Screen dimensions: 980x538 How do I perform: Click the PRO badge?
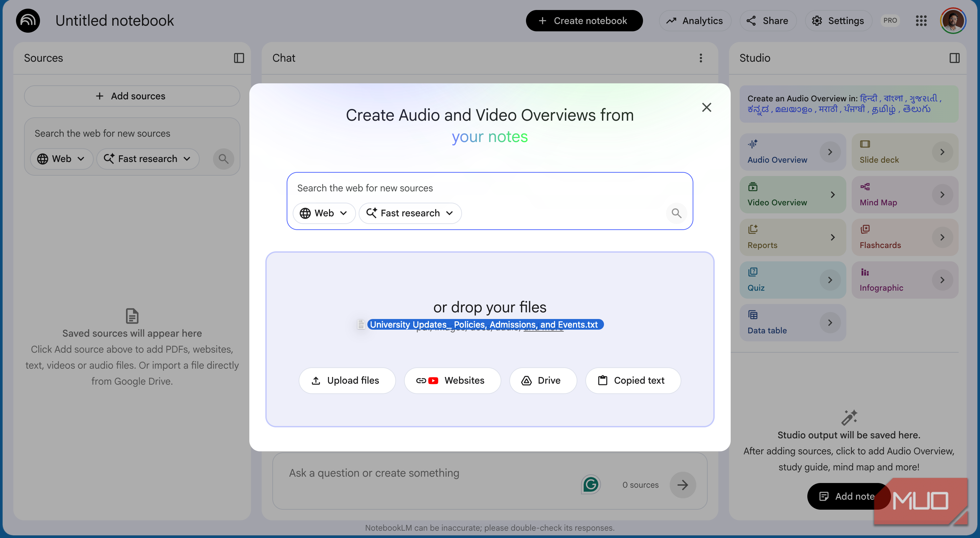tap(890, 21)
